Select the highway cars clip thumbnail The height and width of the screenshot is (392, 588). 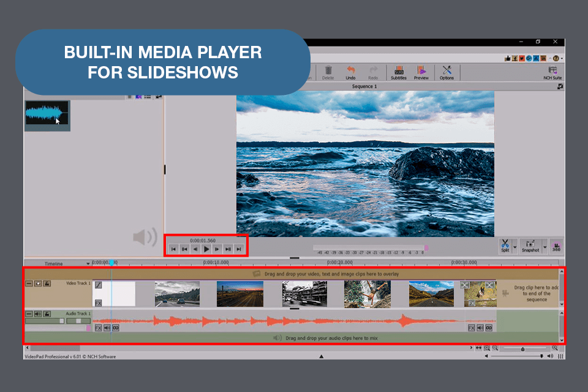pyautogui.click(x=177, y=294)
